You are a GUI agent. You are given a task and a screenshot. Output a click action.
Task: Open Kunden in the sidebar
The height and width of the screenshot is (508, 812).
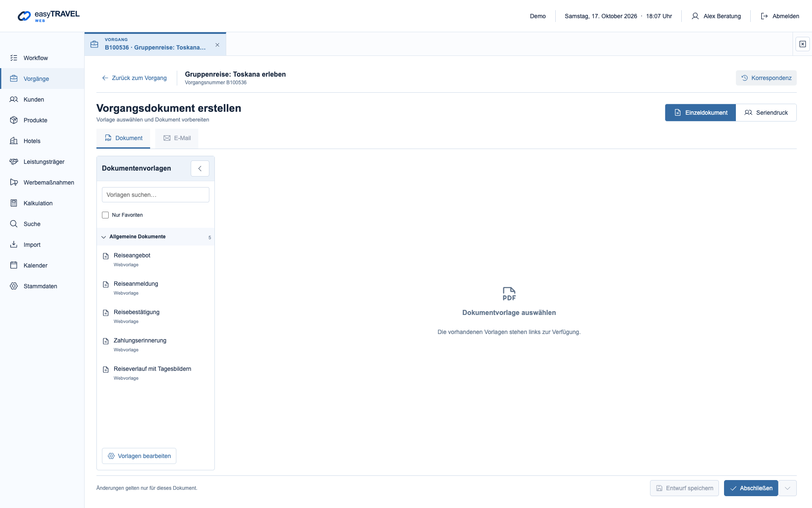pos(42,99)
